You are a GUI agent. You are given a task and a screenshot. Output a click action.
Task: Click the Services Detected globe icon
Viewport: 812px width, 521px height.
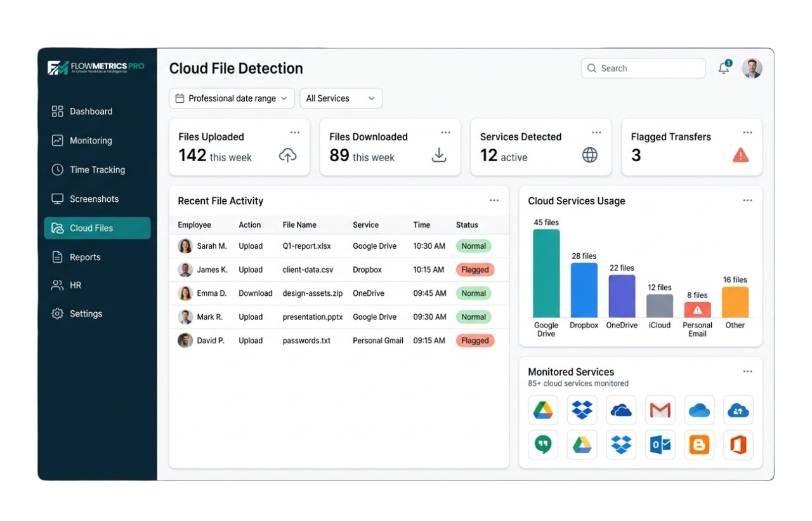pyautogui.click(x=590, y=155)
